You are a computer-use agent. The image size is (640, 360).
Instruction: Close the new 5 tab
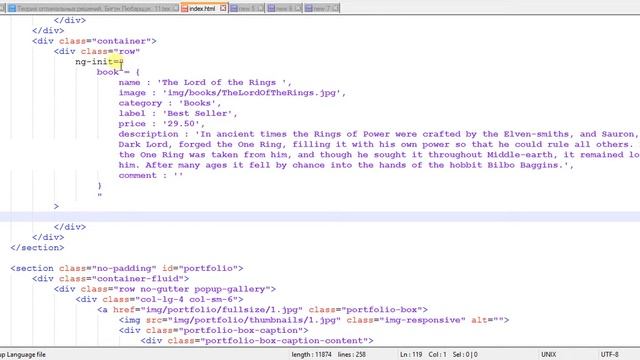click(260, 8)
